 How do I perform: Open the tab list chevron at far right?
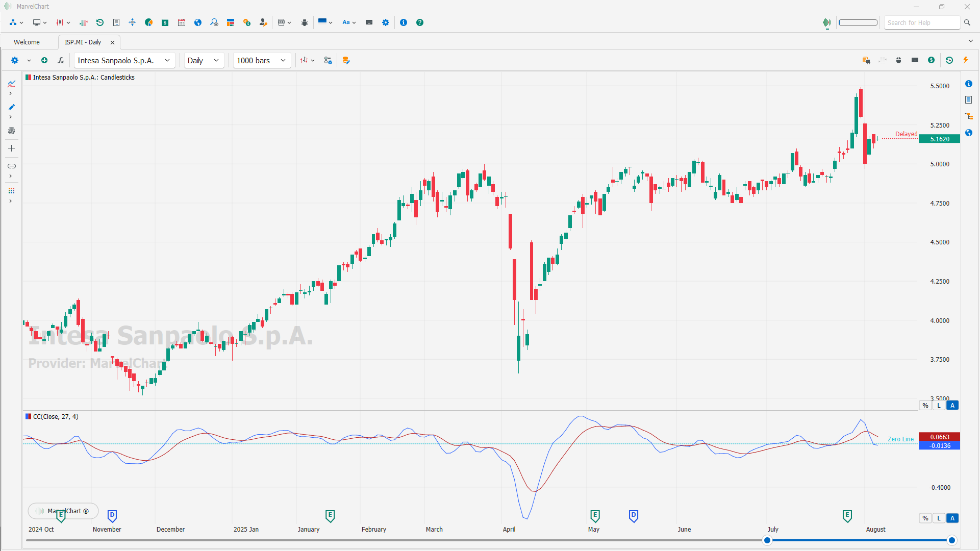(970, 41)
